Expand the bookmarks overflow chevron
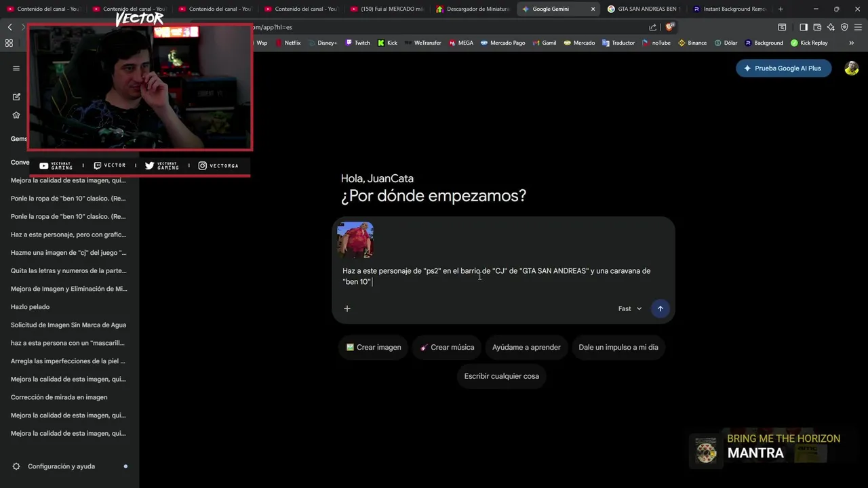 coord(852,43)
